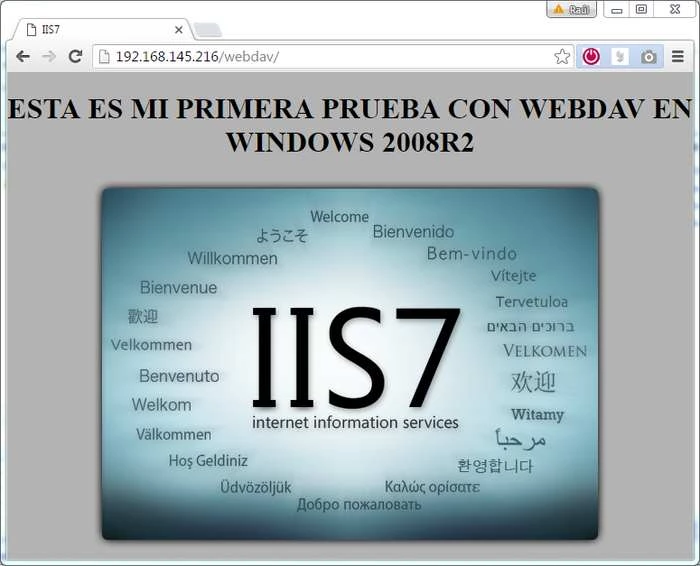Click 'Καλώς ορίσατε' in the image
The height and width of the screenshot is (566, 700).
432,487
